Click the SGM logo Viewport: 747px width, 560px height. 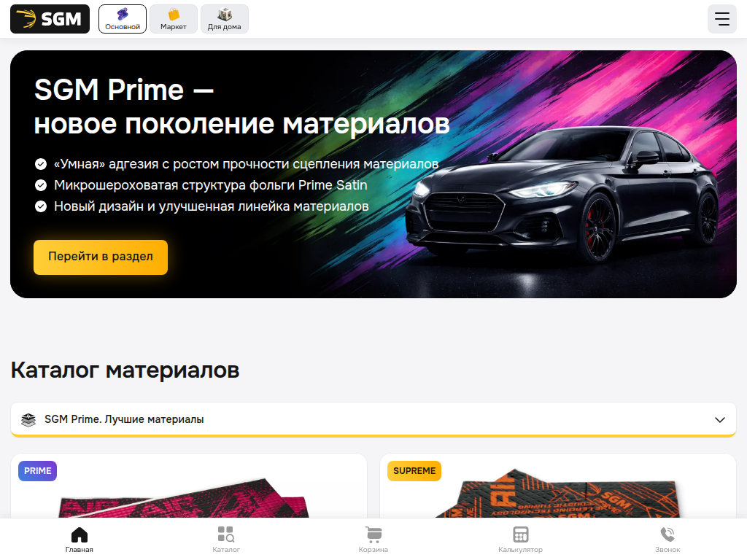pos(50,19)
